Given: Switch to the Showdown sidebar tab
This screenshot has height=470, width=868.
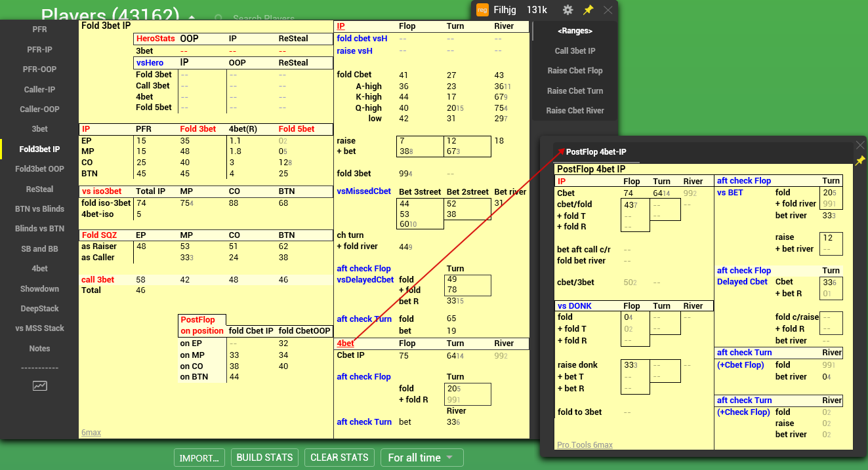Looking at the screenshot, I should (39, 288).
